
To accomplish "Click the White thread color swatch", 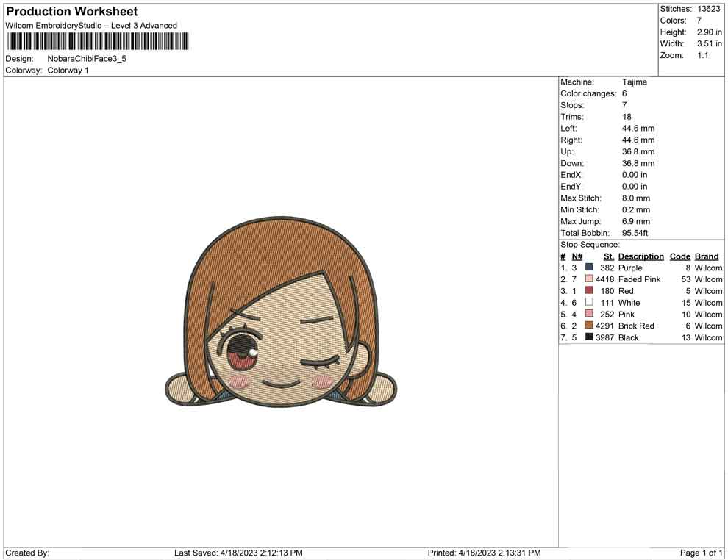I will coord(589,302).
